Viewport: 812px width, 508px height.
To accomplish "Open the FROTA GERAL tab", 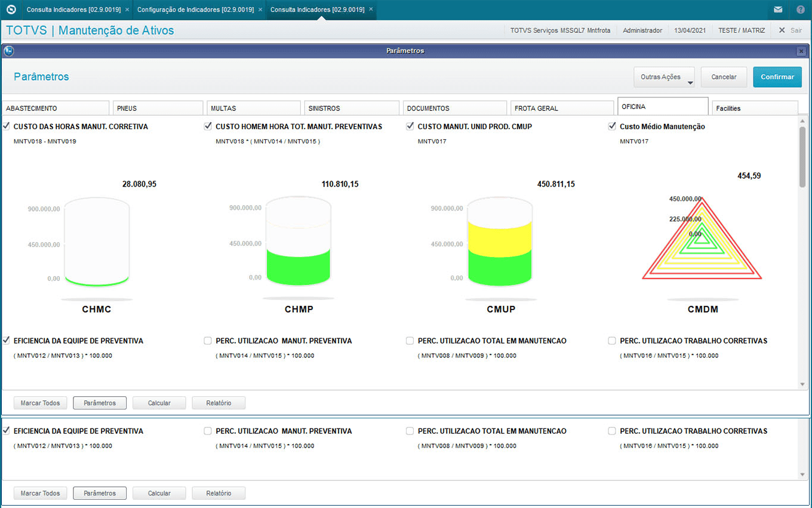I will point(561,108).
